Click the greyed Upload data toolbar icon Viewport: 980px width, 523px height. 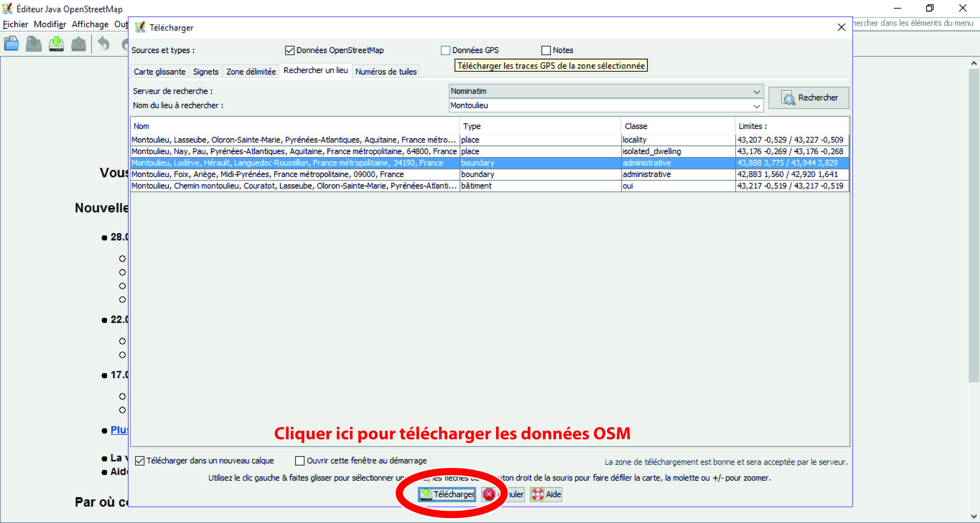click(79, 44)
